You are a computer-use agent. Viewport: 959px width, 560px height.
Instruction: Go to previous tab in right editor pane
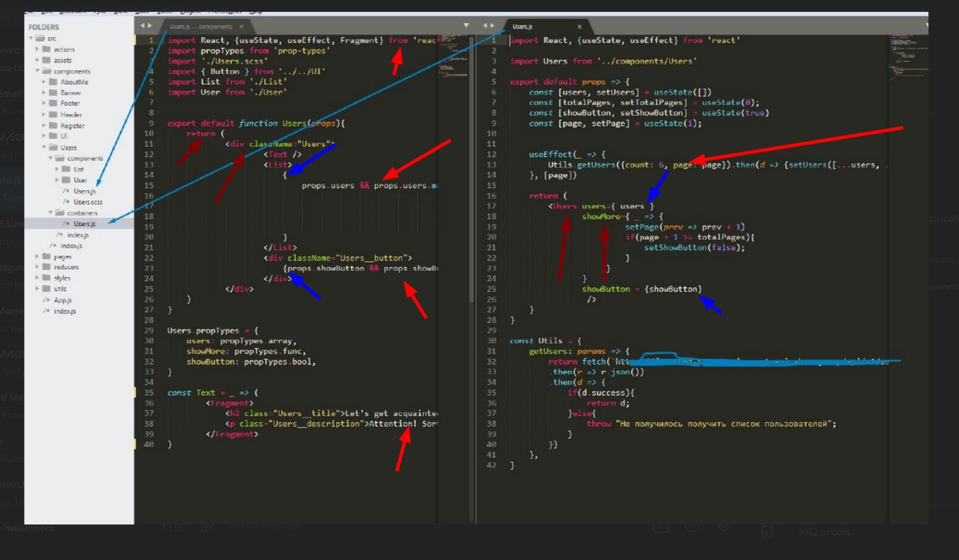[x=484, y=25]
